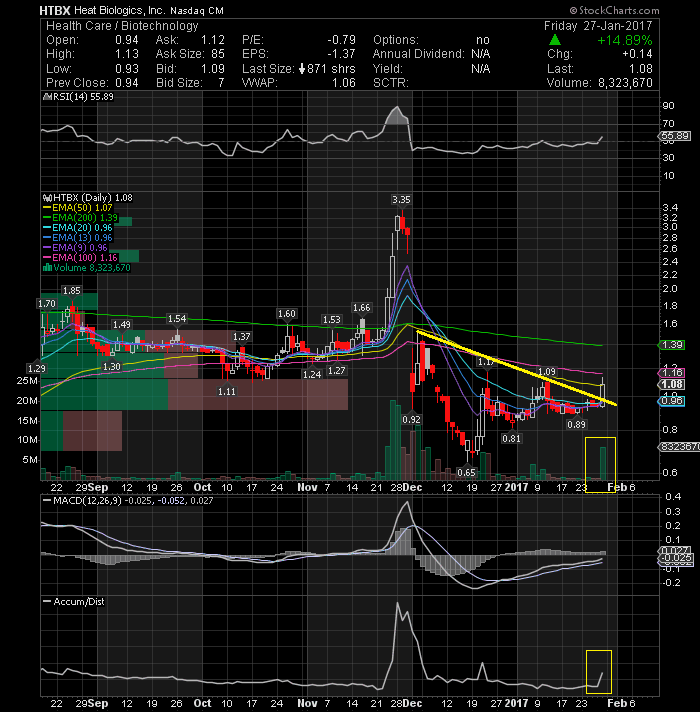This screenshot has width=700, height=712.
Task: Click the volume bars icon in legend
Action: 47,268
